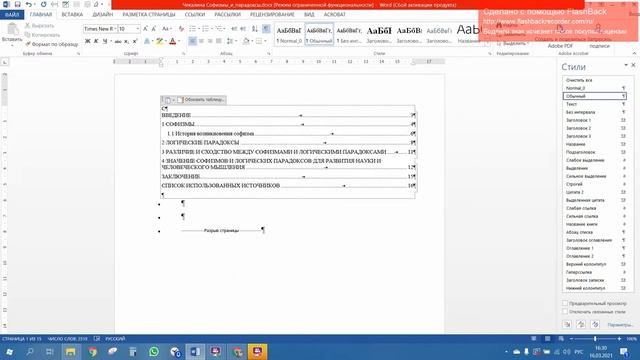Clear all formatting icon
This screenshot has height=360, width=640.
pyautogui.click(x=181, y=29)
